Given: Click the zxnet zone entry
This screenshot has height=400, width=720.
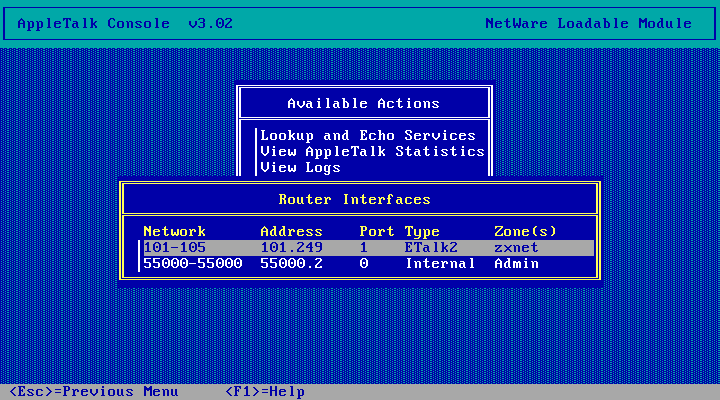Looking at the screenshot, I should [x=516, y=248].
